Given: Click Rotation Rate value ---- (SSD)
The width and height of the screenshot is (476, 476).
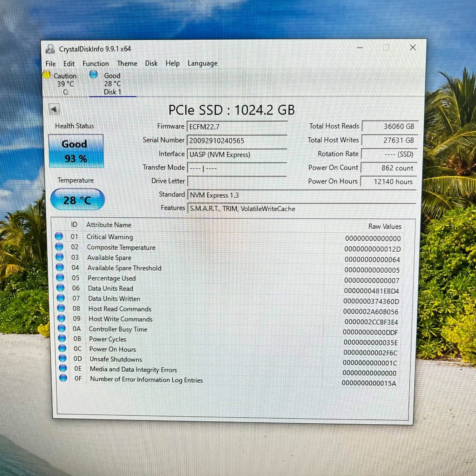Looking at the screenshot, I should (x=389, y=154).
